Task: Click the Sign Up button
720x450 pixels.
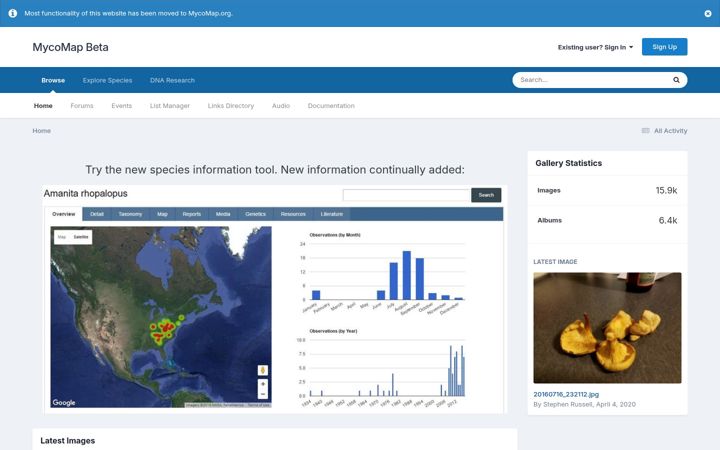Action: point(664,47)
